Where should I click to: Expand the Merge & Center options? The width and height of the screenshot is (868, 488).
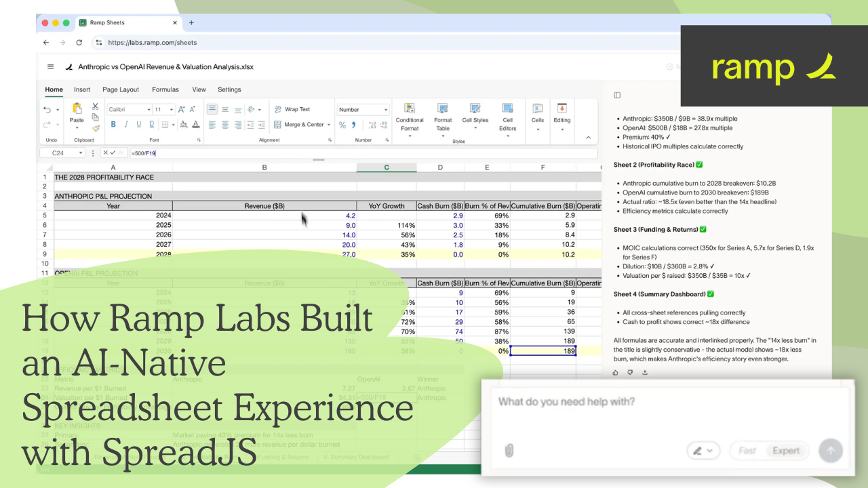(329, 125)
